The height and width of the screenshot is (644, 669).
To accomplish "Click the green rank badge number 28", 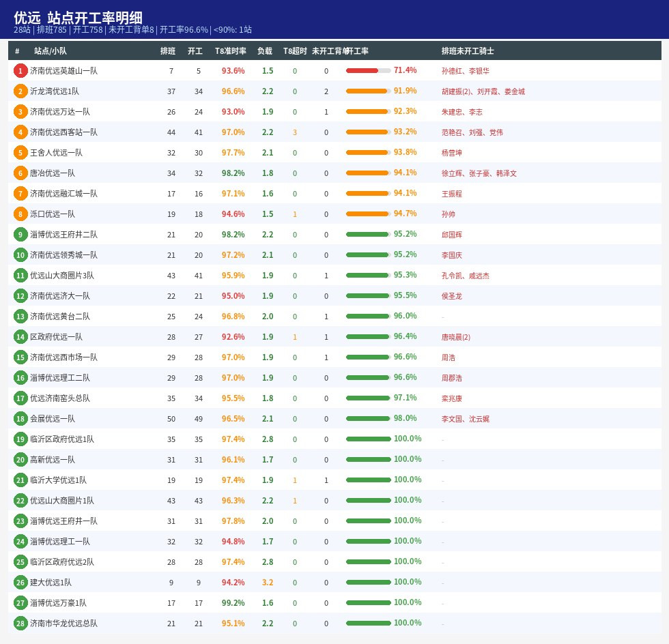I will coord(20,624).
